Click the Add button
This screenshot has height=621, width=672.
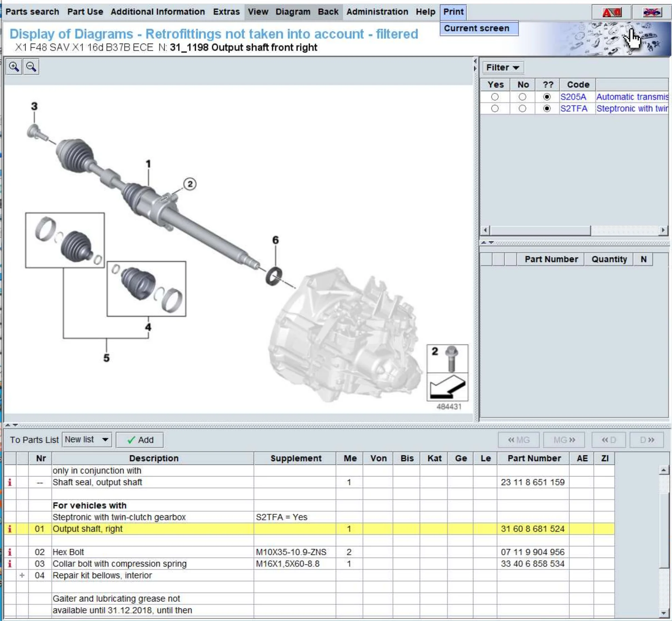pyautogui.click(x=140, y=440)
